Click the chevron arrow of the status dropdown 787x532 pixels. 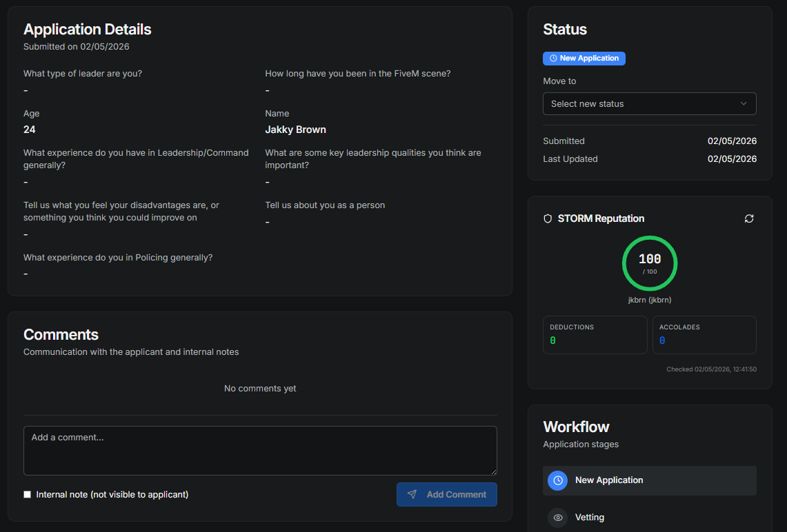[x=744, y=104]
